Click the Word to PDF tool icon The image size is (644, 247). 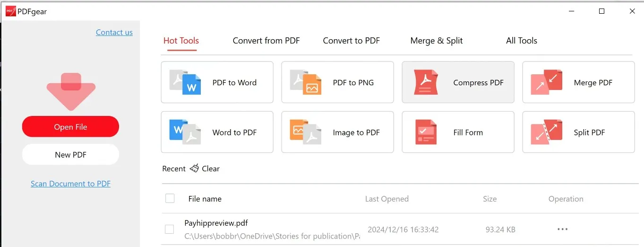tap(185, 132)
